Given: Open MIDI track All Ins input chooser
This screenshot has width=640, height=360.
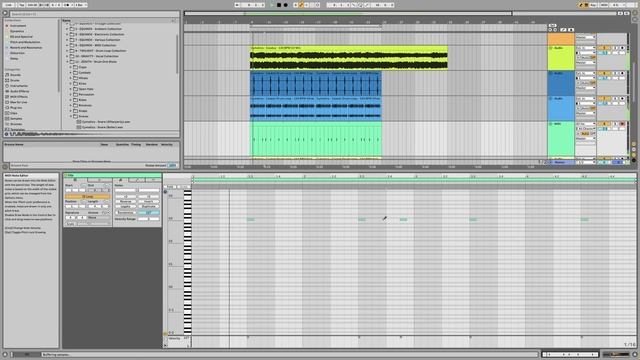Looking at the screenshot, I should click(585, 124).
